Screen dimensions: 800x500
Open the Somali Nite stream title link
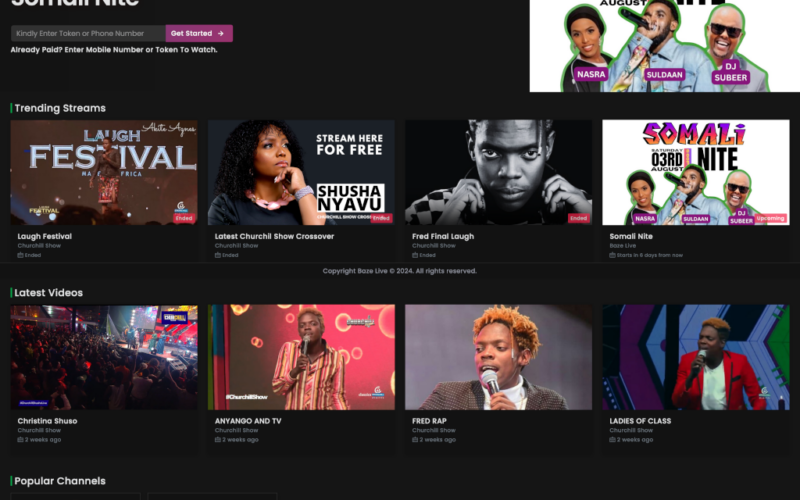tap(631, 236)
